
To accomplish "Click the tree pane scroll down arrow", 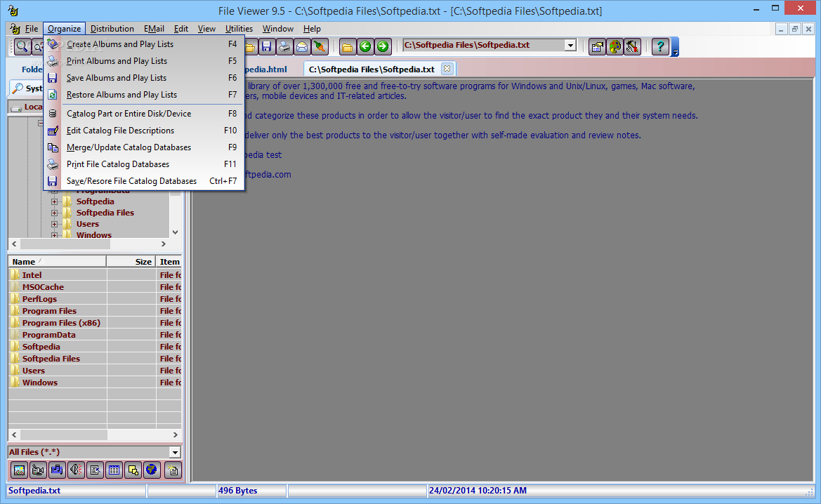I will pos(176,232).
